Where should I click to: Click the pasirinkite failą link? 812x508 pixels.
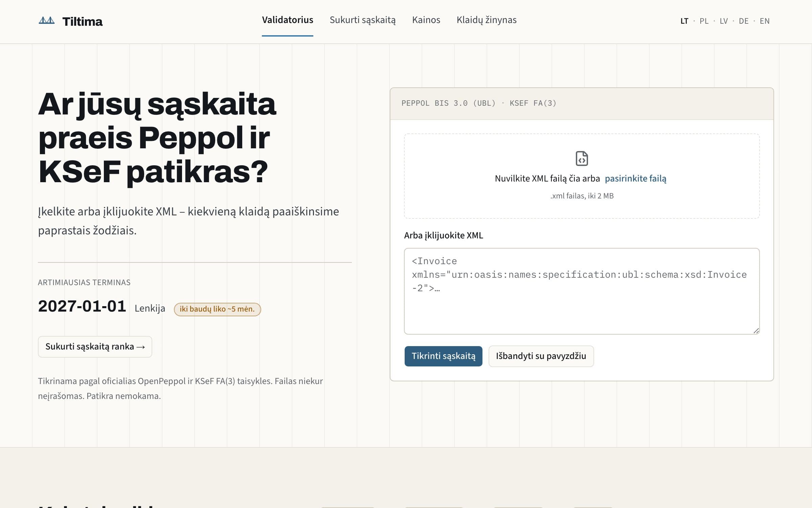[635, 178]
